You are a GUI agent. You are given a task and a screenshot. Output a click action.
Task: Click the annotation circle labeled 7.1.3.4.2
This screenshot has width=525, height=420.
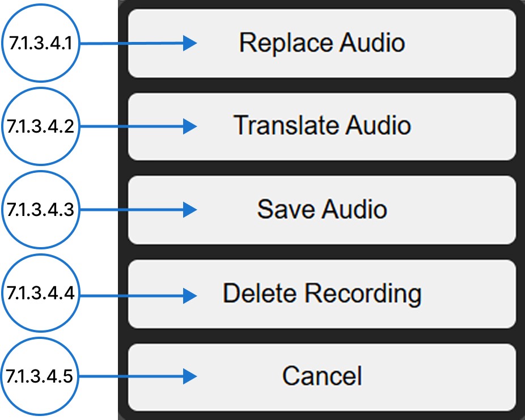coord(40,125)
